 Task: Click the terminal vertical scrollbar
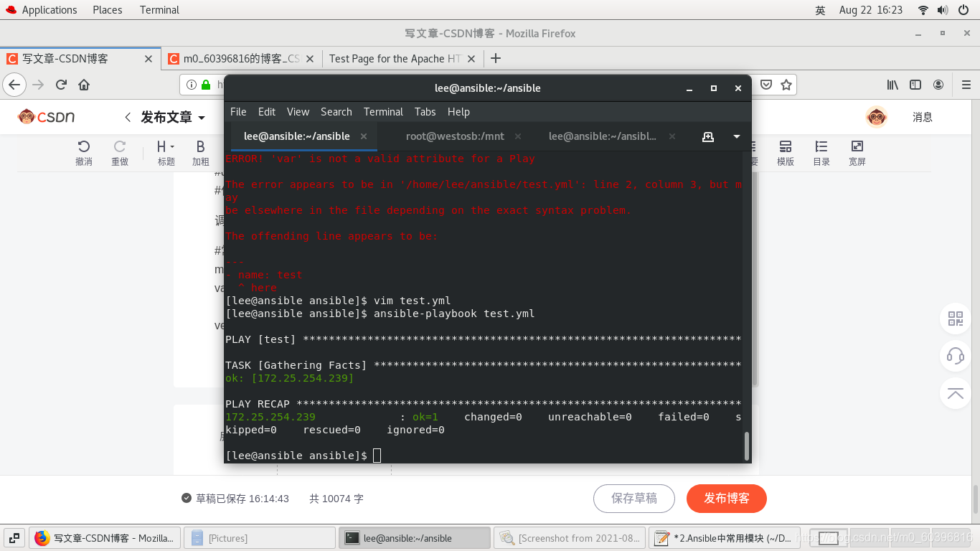(747, 446)
